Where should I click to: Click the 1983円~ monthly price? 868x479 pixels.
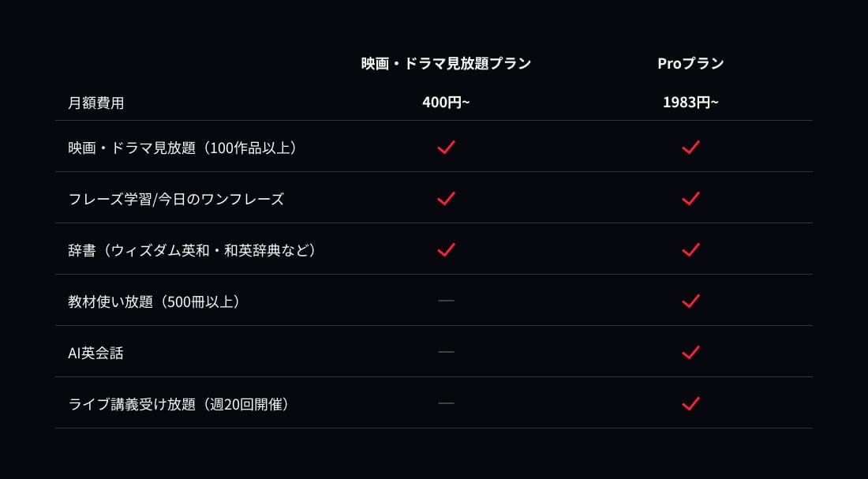pos(690,103)
